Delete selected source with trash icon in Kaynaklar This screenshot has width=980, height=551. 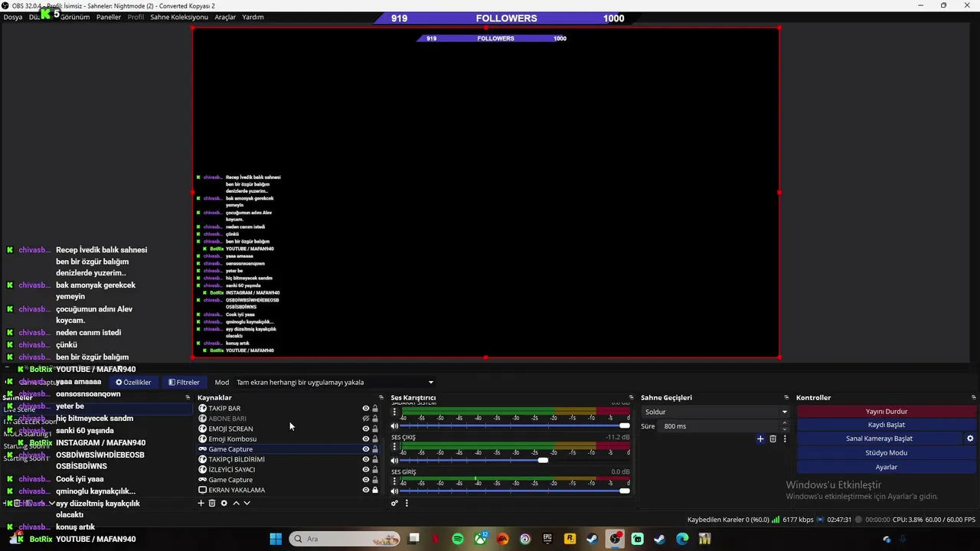(x=212, y=503)
